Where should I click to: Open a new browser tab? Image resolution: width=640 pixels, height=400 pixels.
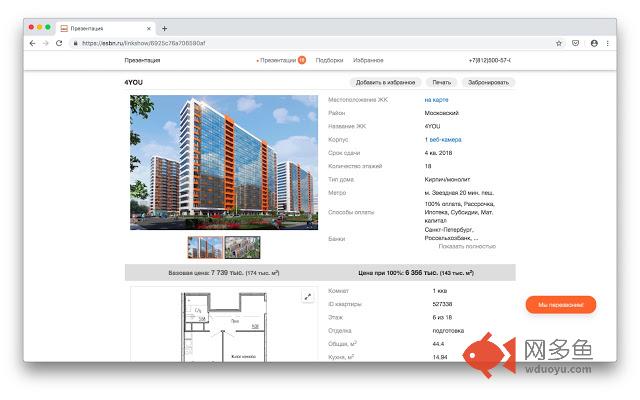pyautogui.click(x=164, y=29)
